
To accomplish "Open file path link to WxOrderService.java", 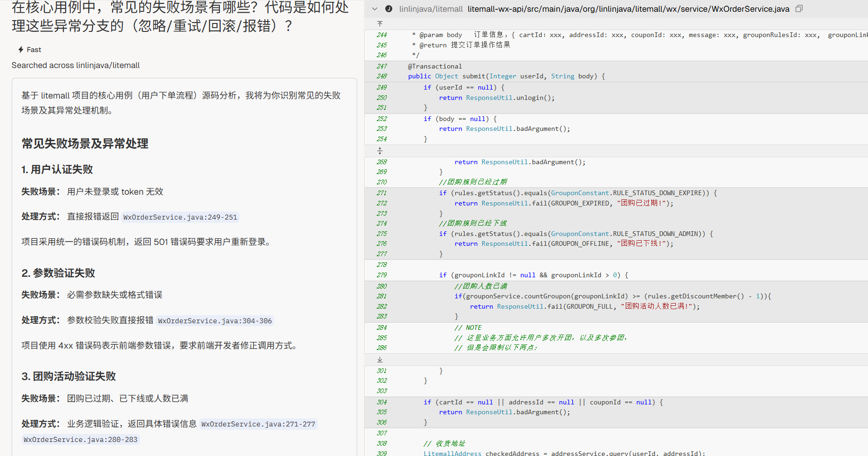I will 628,9.
